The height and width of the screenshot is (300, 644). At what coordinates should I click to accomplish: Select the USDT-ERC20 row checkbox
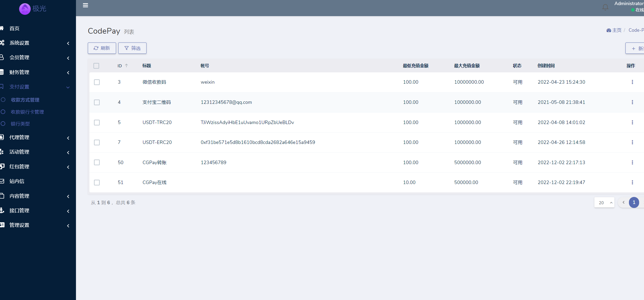[x=97, y=142]
